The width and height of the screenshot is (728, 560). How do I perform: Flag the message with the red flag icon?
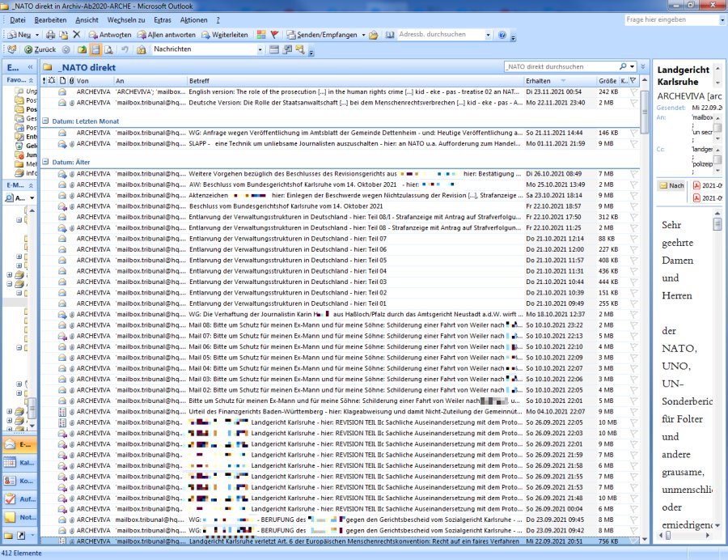pos(274,35)
